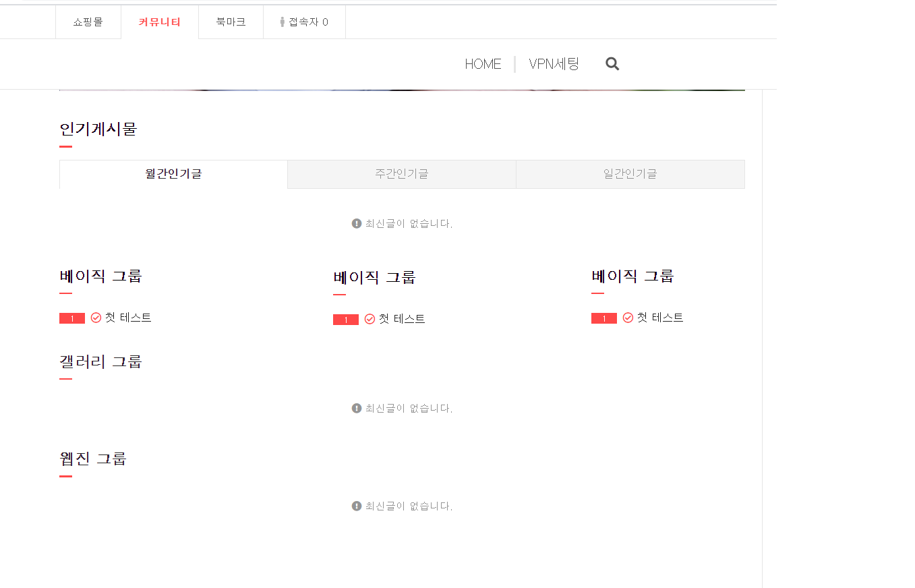Show the 일간인기글 tab
915x588 pixels.
(630, 174)
